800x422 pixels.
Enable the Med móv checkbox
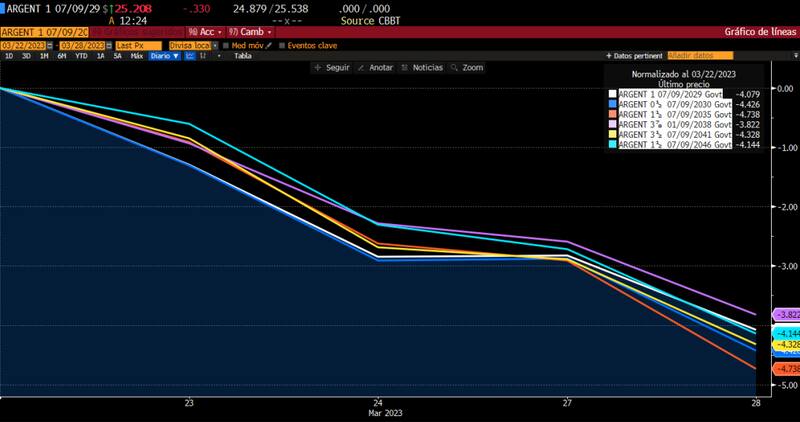click(227, 45)
